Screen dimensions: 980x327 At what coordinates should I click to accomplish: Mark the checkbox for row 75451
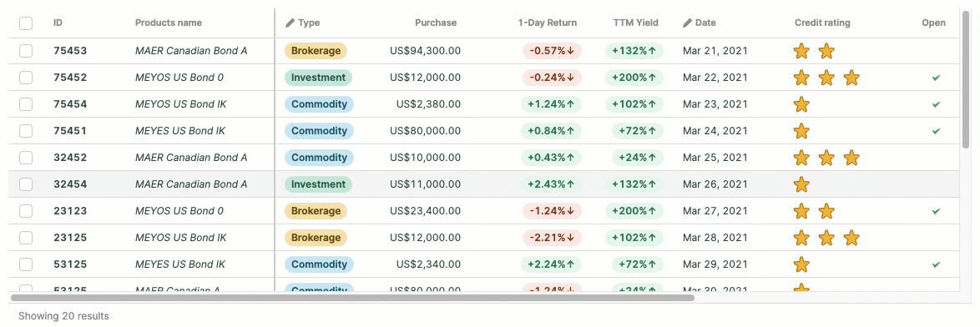click(26, 131)
